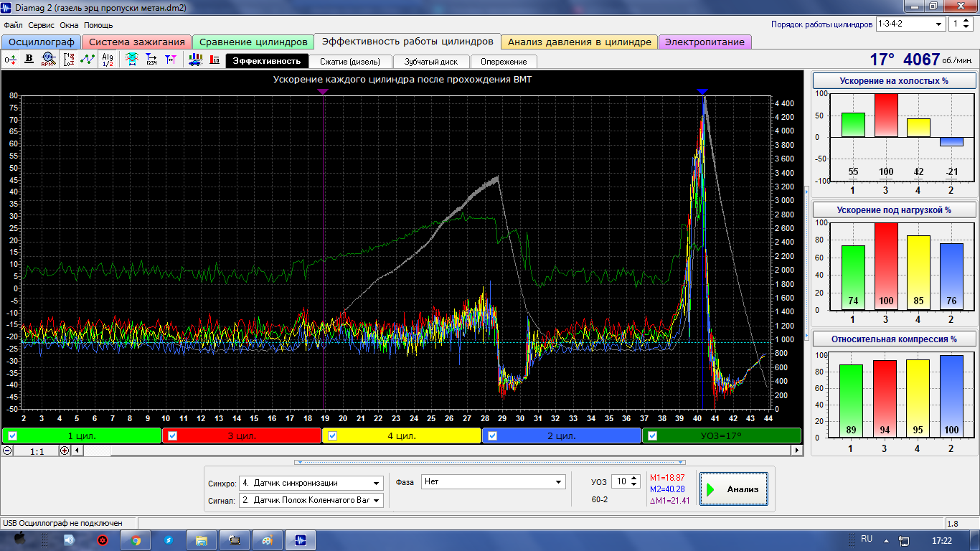Click the RPM magnifier toolbar icon
The image size is (980, 551).
pyautogui.click(x=48, y=60)
